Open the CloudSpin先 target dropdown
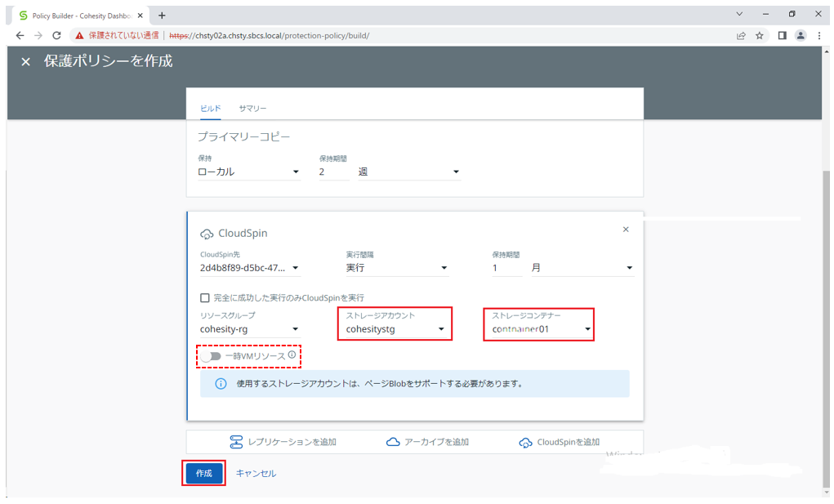834x504 pixels. pos(250,268)
